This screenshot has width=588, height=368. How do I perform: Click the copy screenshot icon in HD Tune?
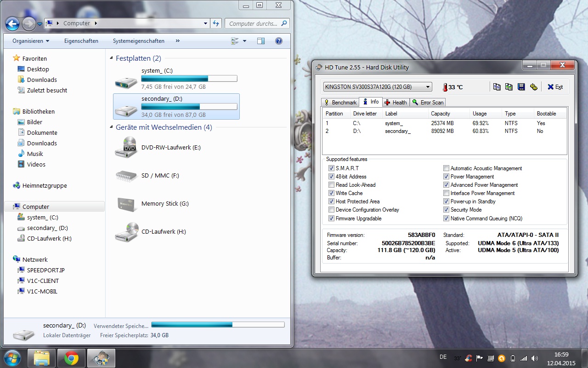(509, 87)
